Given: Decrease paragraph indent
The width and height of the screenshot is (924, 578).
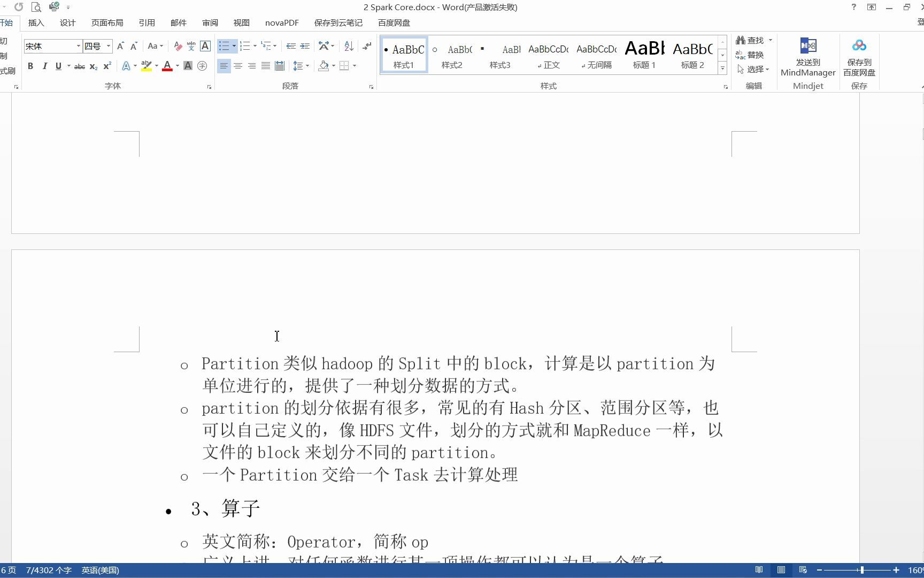Looking at the screenshot, I should pos(291,46).
